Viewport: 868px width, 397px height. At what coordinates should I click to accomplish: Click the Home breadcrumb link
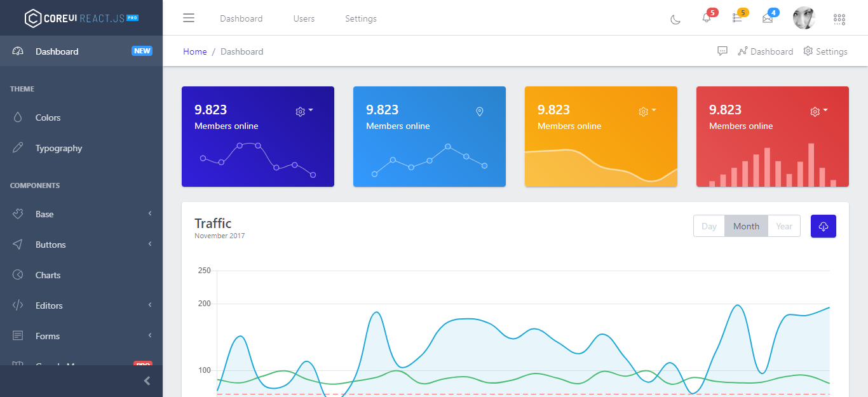coord(195,51)
